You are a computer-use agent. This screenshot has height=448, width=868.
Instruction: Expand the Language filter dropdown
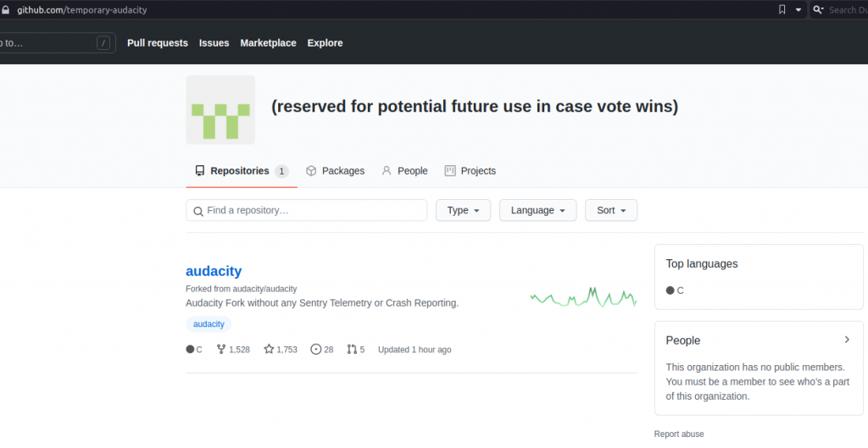pos(537,210)
